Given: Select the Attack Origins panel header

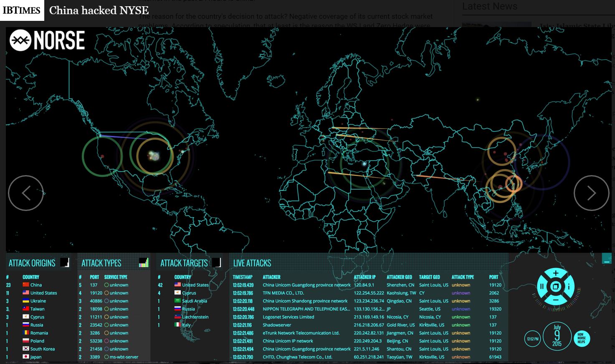Looking at the screenshot, I should click(32, 263).
